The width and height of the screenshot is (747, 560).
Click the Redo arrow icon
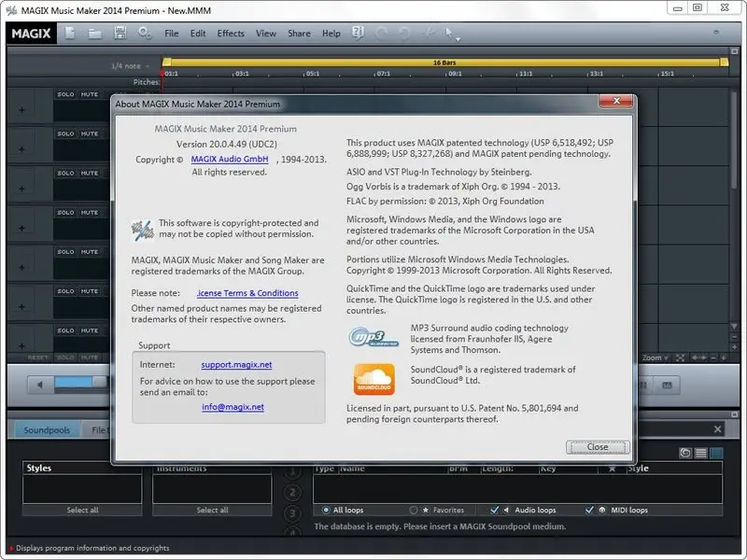point(404,33)
